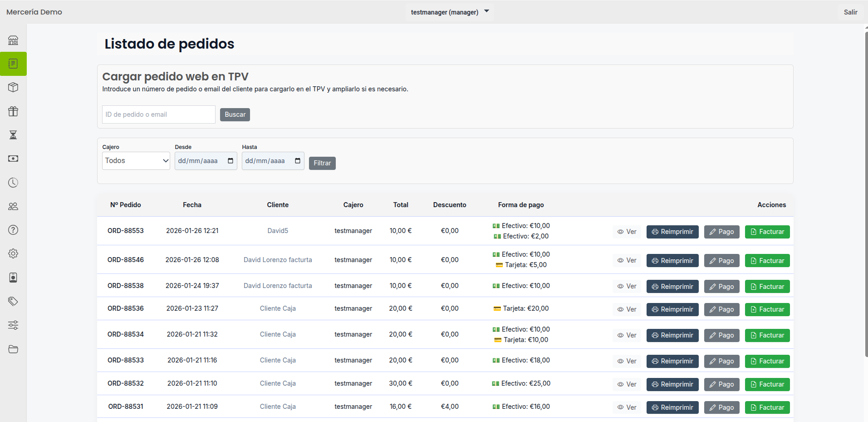This screenshot has width=868, height=422.
Task: Open the clock history icon
Action: tap(13, 183)
